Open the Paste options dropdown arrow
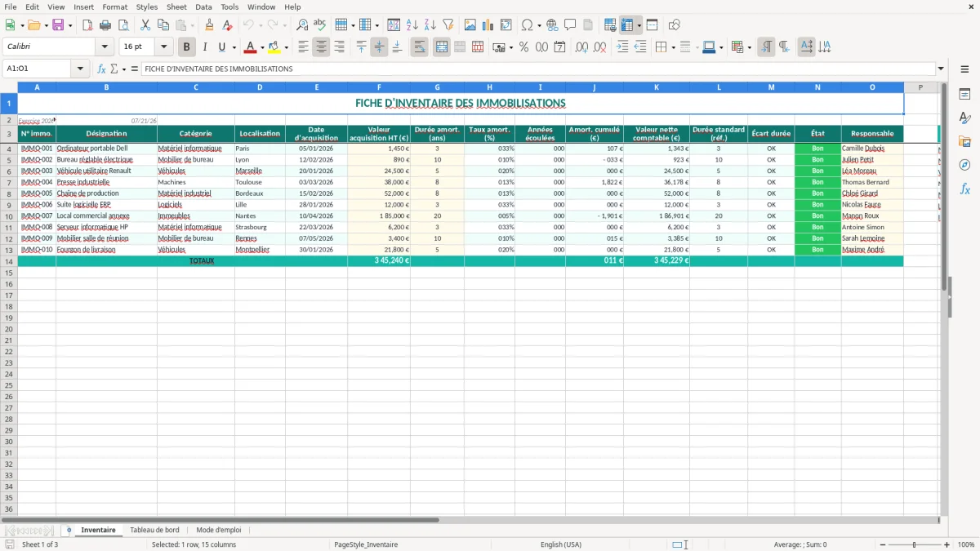 click(x=192, y=25)
